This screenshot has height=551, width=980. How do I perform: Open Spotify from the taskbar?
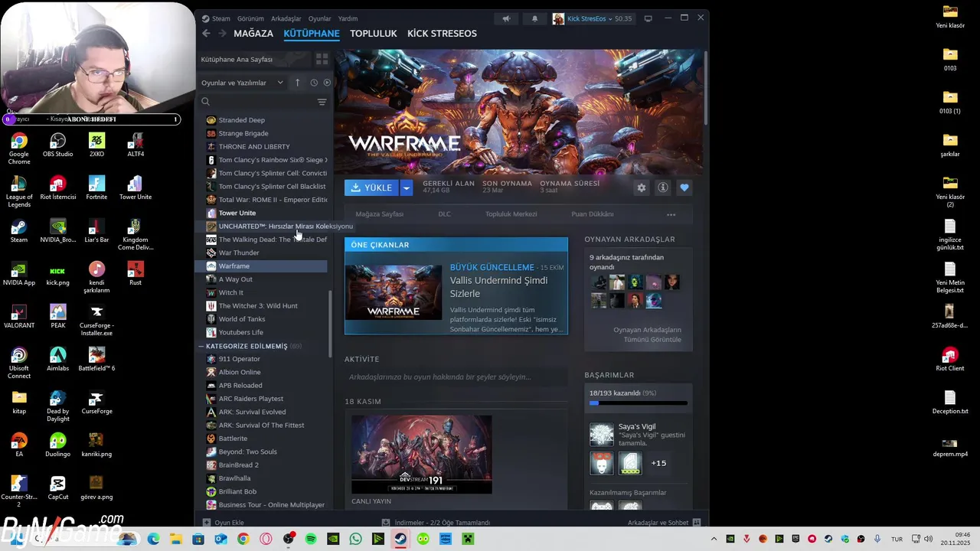click(311, 539)
